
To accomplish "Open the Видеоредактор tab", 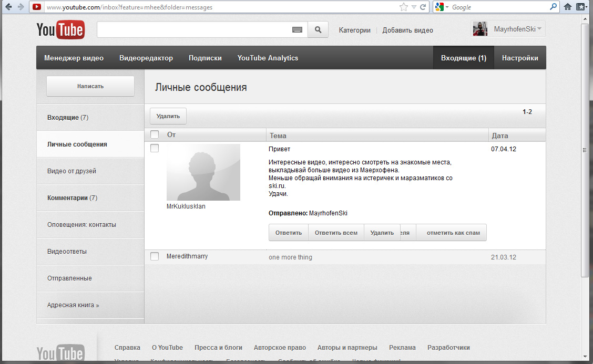I will [x=146, y=58].
